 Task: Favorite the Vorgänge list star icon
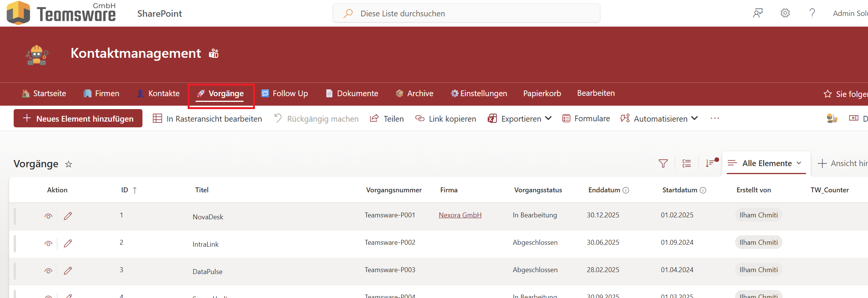click(x=69, y=164)
